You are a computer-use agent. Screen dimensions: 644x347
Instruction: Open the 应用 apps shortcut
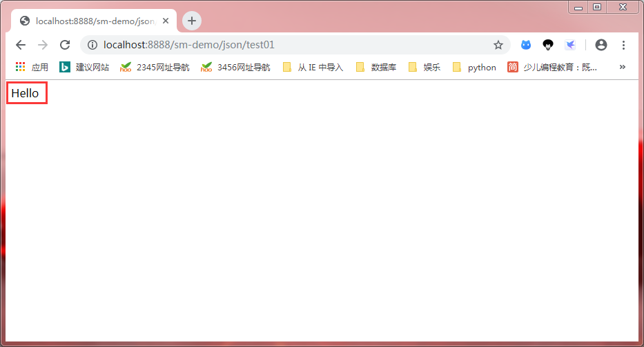[x=32, y=67]
